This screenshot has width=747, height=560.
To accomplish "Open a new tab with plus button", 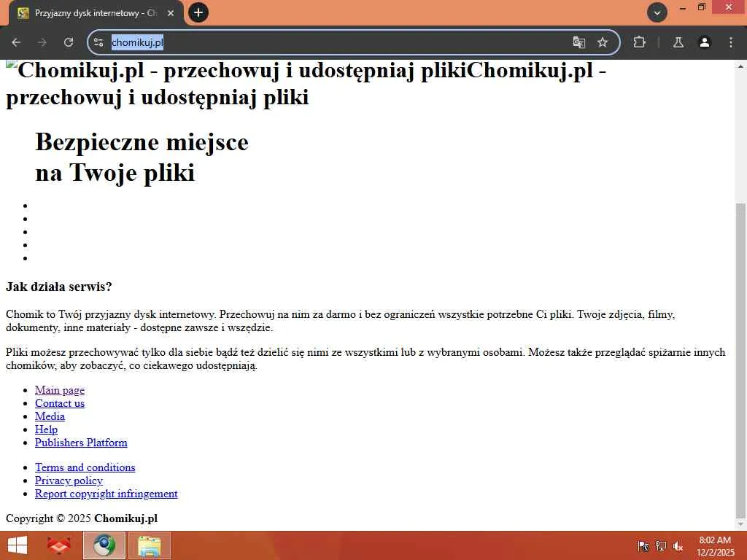I will [x=198, y=12].
